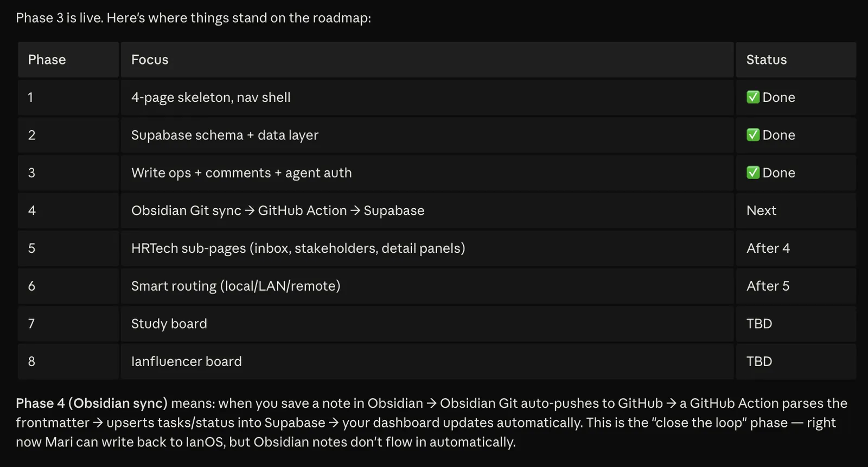This screenshot has width=868, height=467.
Task: Select the Focus column header
Action: (427, 60)
